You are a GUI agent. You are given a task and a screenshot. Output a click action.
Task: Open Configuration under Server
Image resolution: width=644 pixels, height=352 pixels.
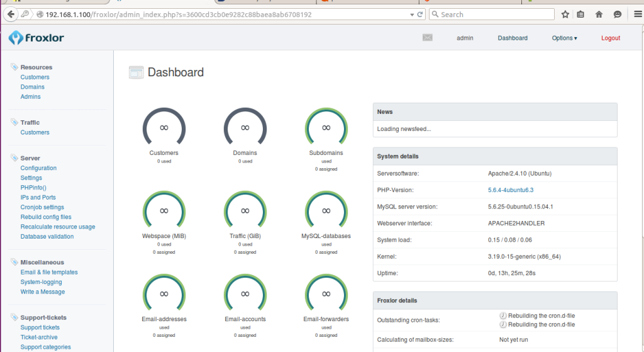pos(38,167)
